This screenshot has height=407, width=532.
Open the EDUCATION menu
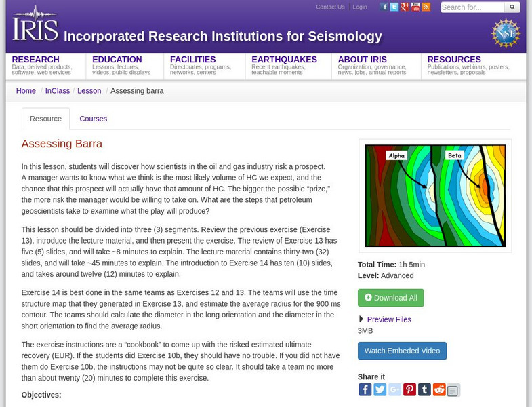(117, 60)
